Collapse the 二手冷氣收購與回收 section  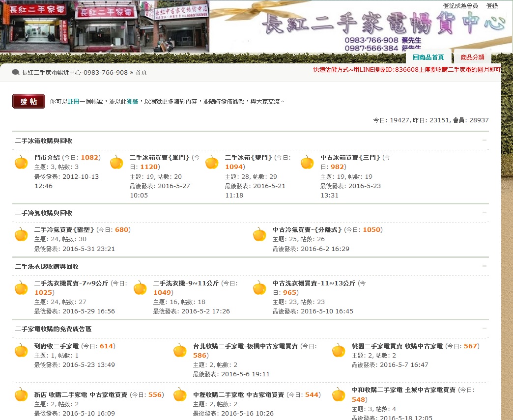484,213
